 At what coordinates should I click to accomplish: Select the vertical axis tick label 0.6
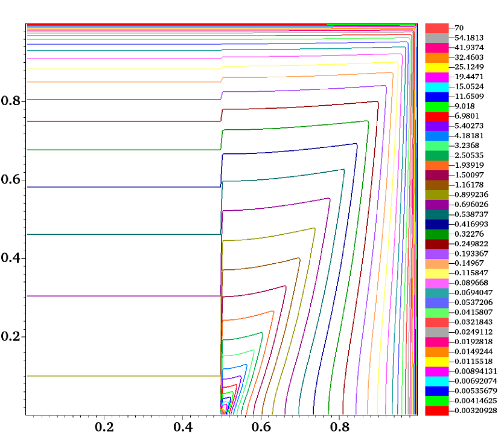pyautogui.click(x=10, y=179)
